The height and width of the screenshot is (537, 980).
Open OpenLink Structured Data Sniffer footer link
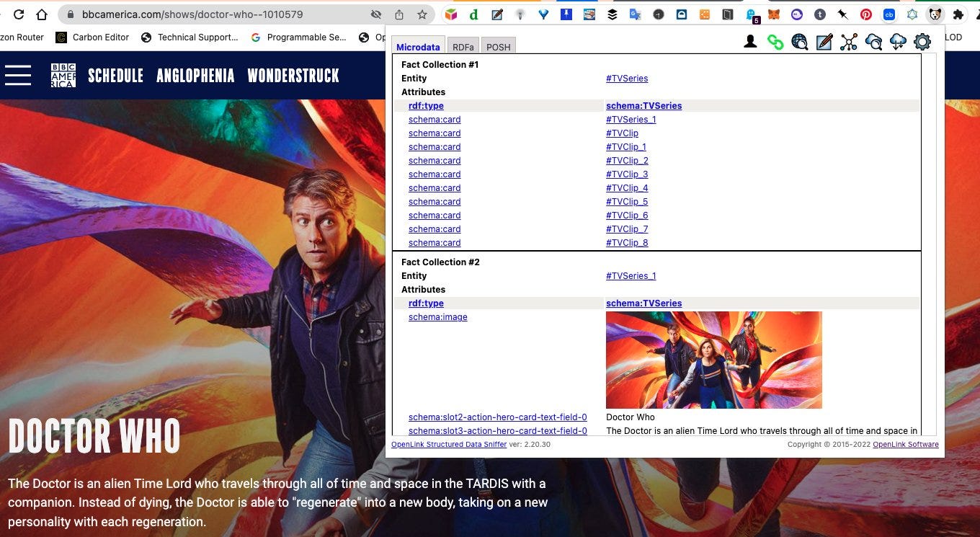[x=448, y=445]
